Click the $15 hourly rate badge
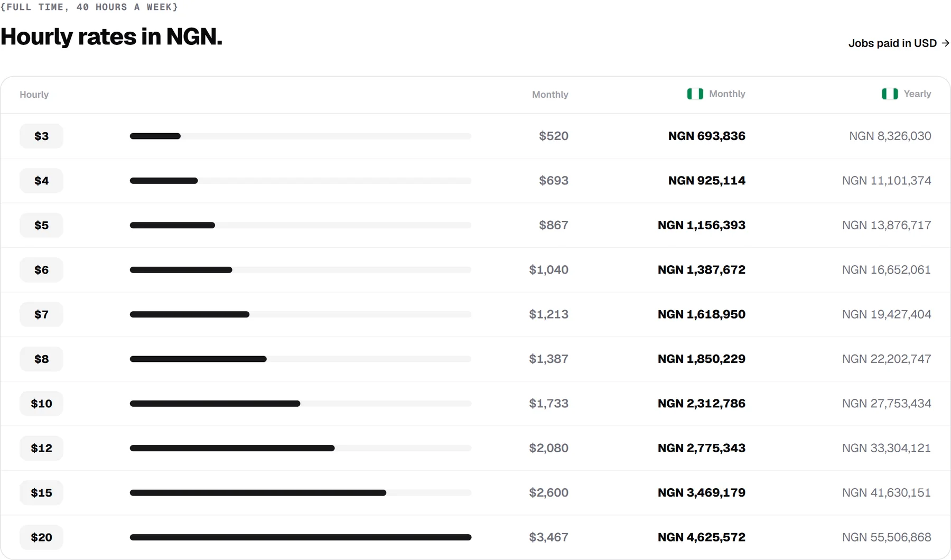 click(41, 493)
